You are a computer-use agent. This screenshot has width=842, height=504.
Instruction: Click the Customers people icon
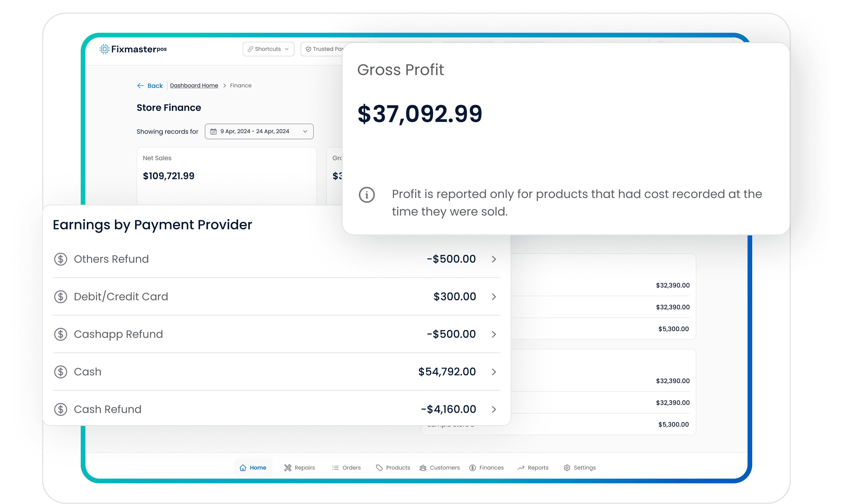pos(423,468)
